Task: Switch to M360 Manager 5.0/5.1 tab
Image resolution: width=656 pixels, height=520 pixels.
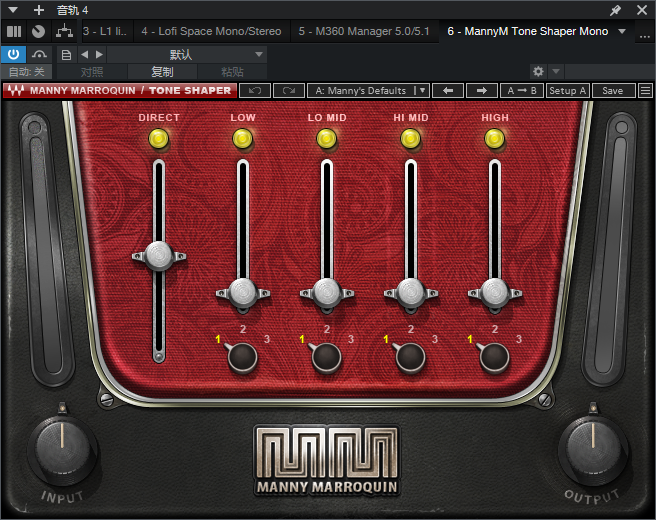Action: 364,31
